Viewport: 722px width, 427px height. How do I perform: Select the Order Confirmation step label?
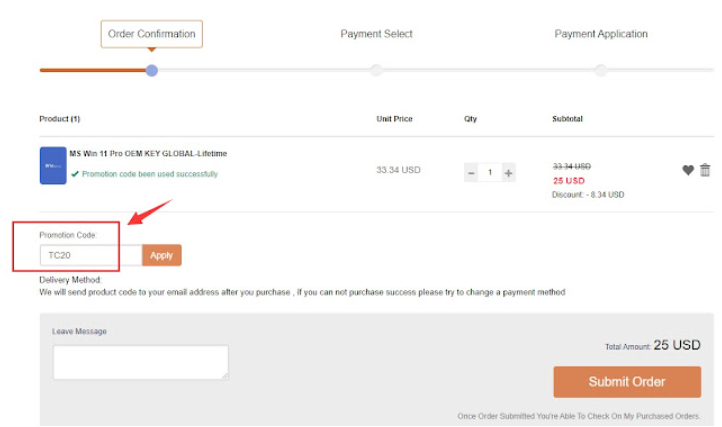pos(151,34)
